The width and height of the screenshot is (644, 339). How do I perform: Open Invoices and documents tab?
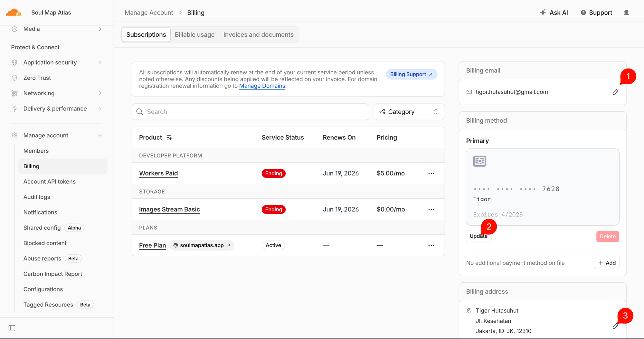click(258, 35)
